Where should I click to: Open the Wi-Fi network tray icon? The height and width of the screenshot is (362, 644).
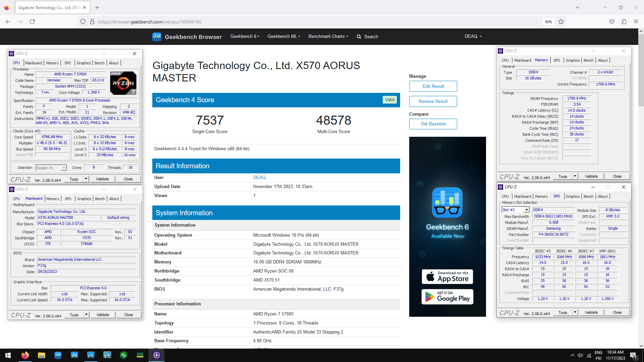coord(589,355)
